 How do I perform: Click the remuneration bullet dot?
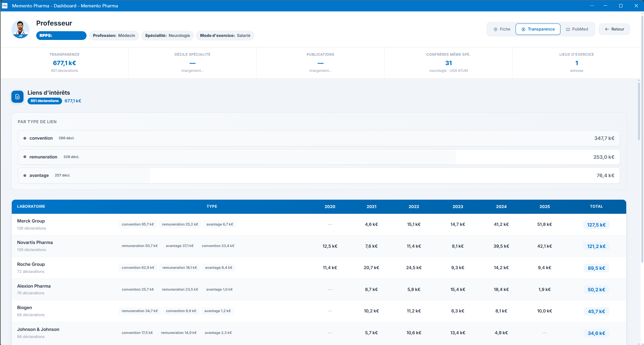(25, 157)
